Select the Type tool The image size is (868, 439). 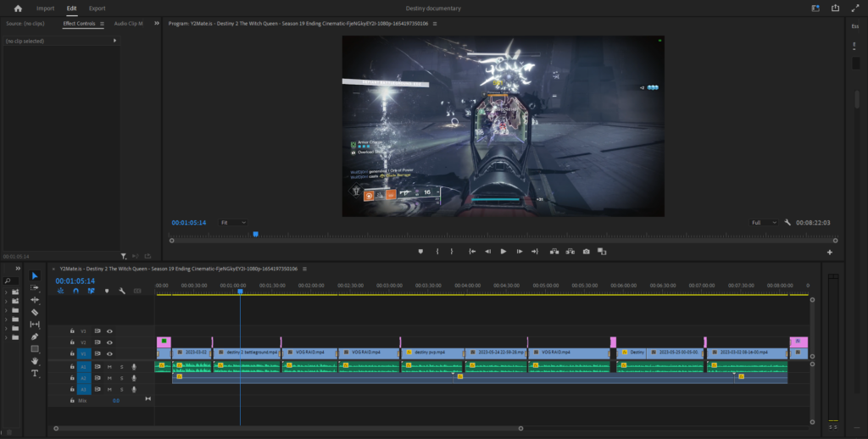tap(35, 373)
